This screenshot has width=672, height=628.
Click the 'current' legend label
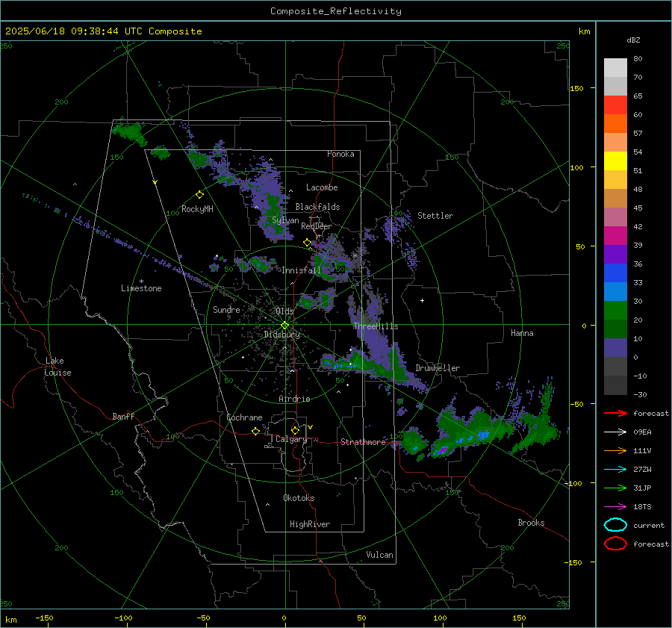click(649, 525)
